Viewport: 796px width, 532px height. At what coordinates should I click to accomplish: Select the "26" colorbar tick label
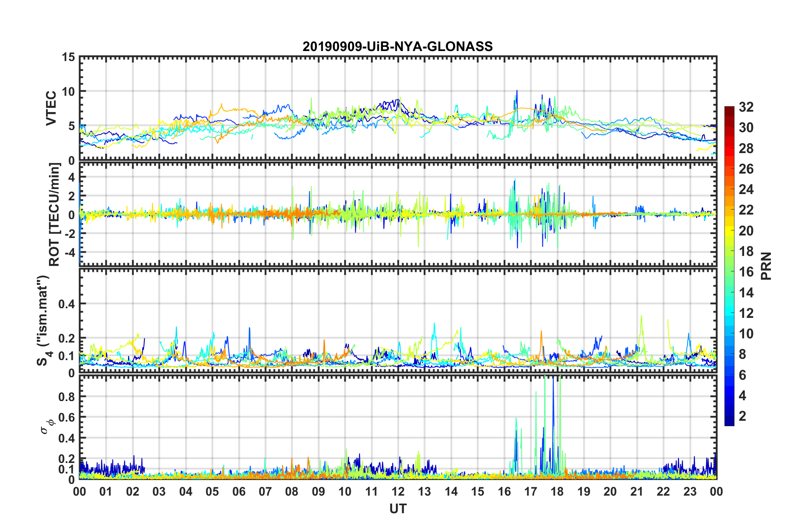(x=746, y=169)
